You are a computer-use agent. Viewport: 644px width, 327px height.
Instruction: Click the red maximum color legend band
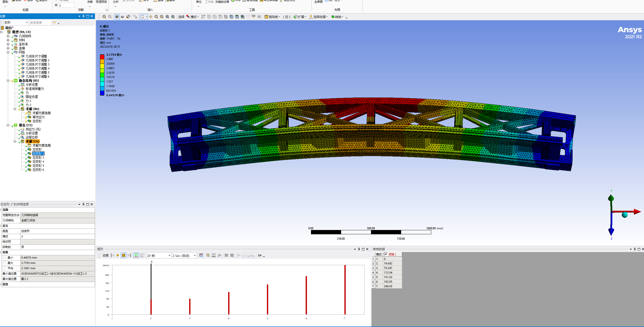point(102,57)
